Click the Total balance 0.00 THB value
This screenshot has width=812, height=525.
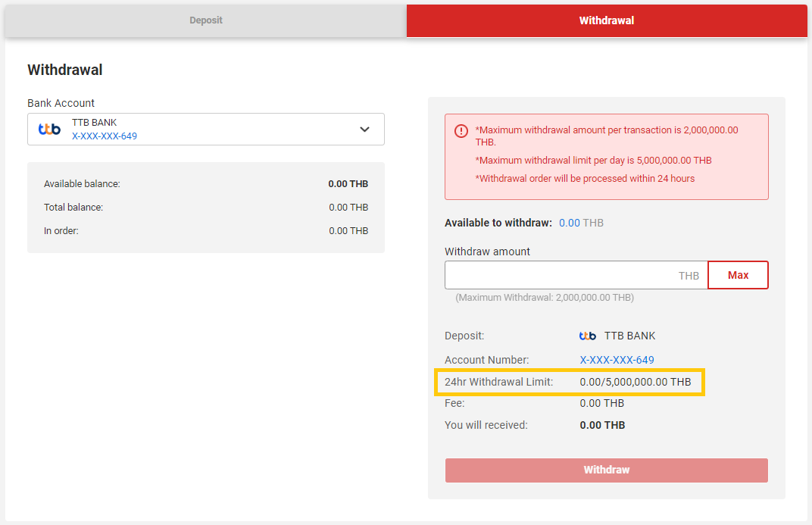pos(348,207)
